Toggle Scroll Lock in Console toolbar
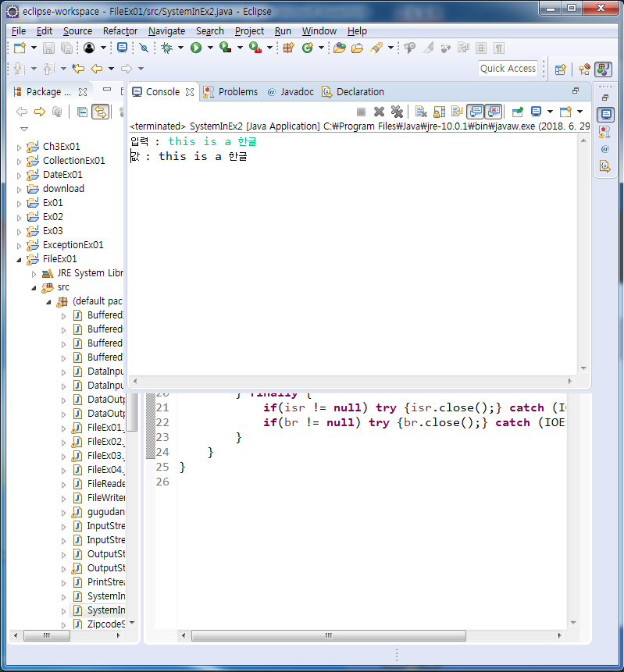 (439, 112)
